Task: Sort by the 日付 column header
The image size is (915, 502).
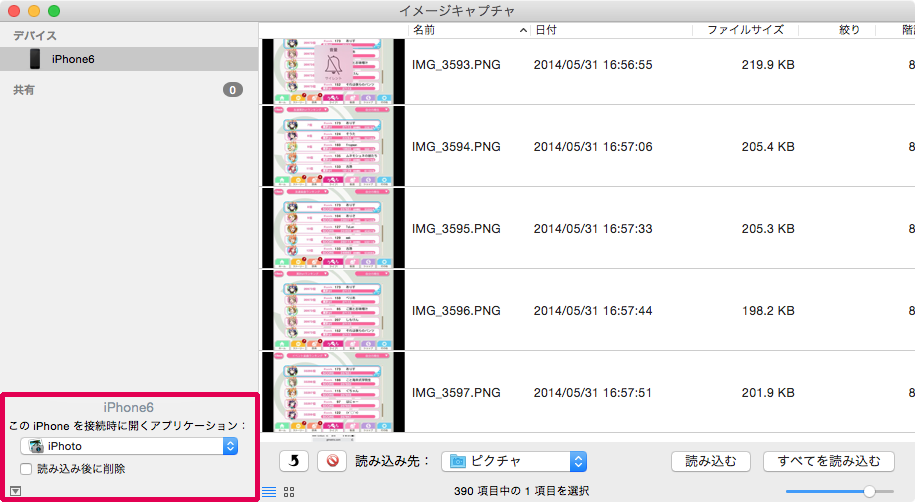Action: tap(546, 30)
